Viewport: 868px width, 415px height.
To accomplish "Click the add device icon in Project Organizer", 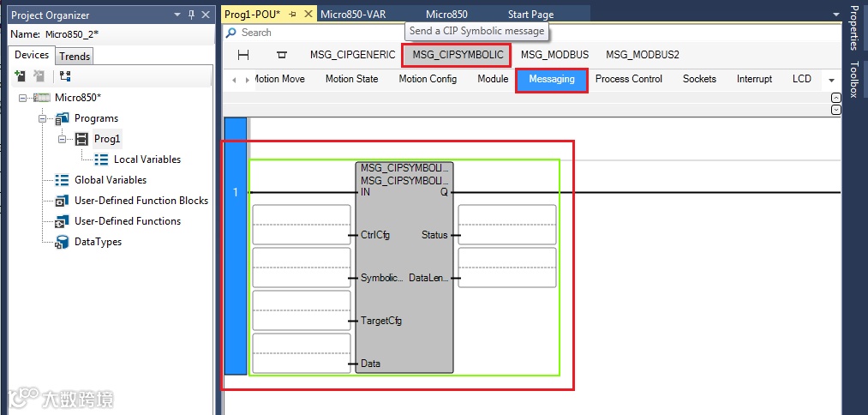I will 20,76.
